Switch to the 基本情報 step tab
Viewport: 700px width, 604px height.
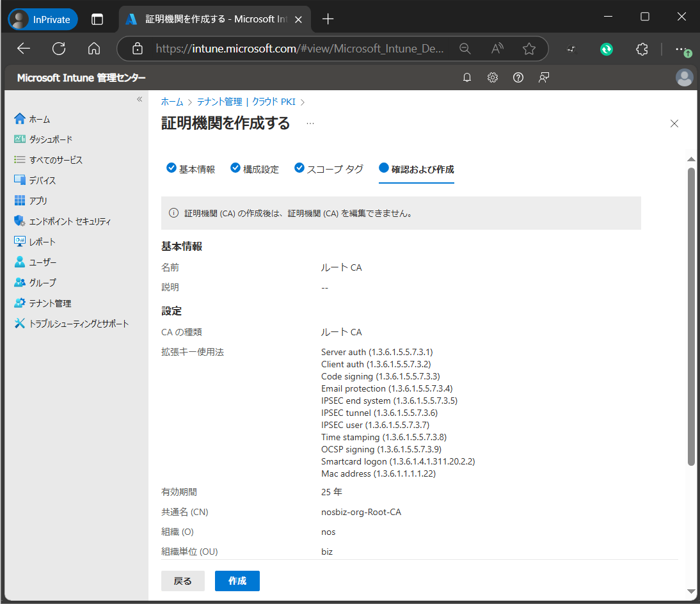tap(191, 169)
